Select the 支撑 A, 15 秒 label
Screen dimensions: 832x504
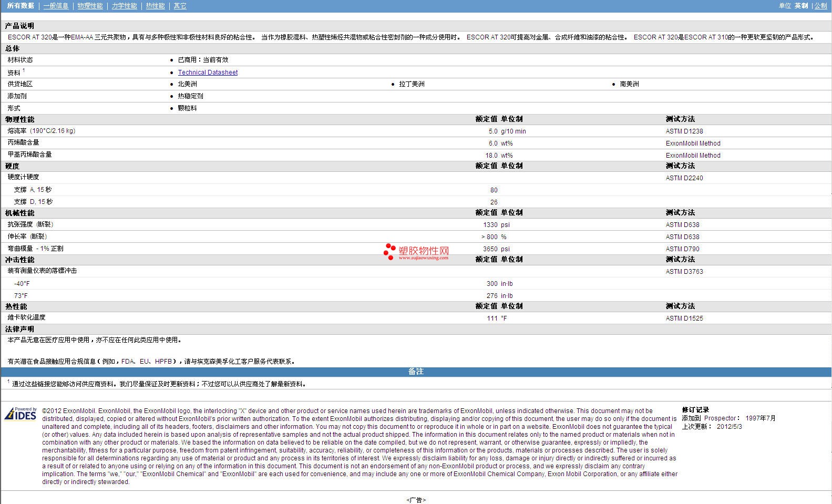(x=33, y=190)
